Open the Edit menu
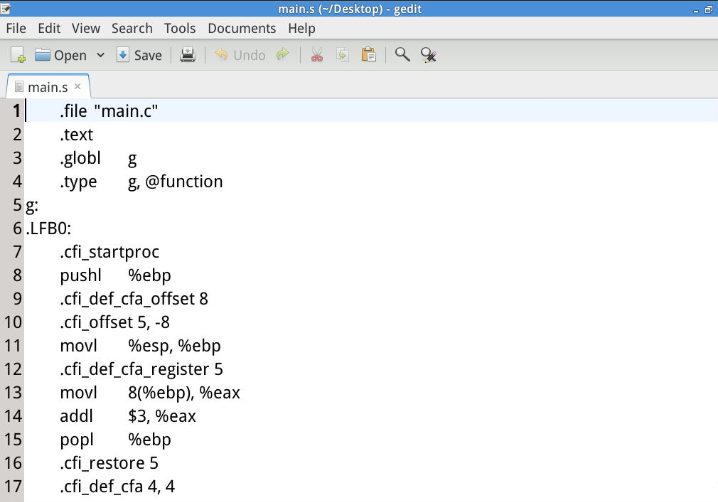 tap(49, 28)
